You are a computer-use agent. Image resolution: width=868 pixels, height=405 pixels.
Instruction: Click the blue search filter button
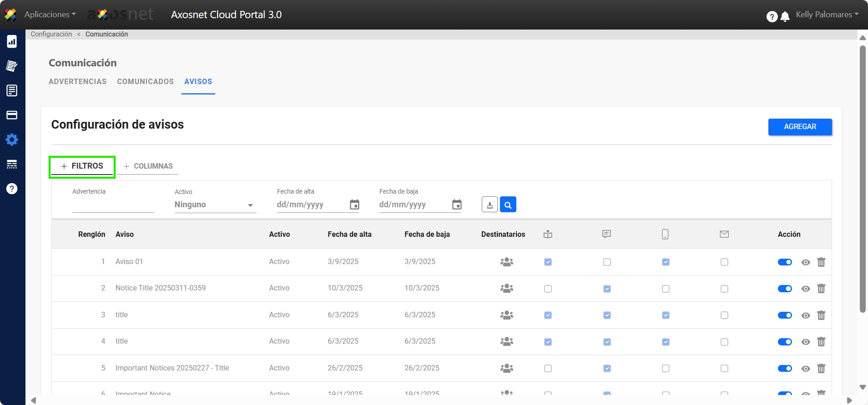pyautogui.click(x=508, y=205)
